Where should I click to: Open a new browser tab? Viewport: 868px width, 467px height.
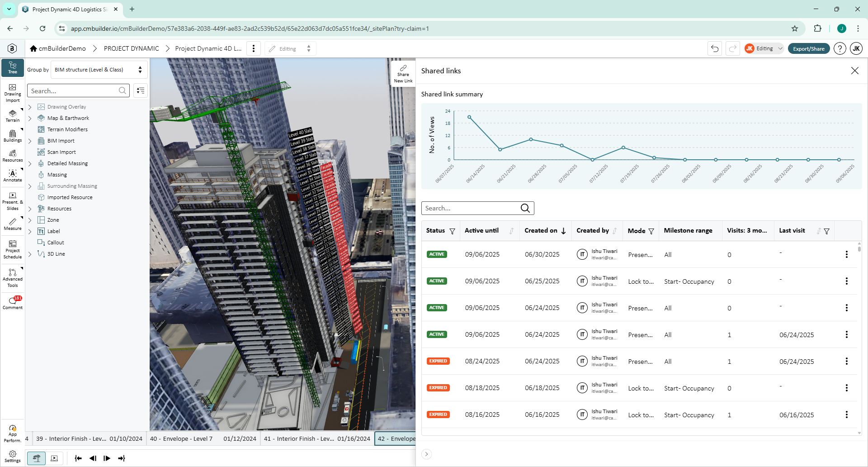[132, 9]
